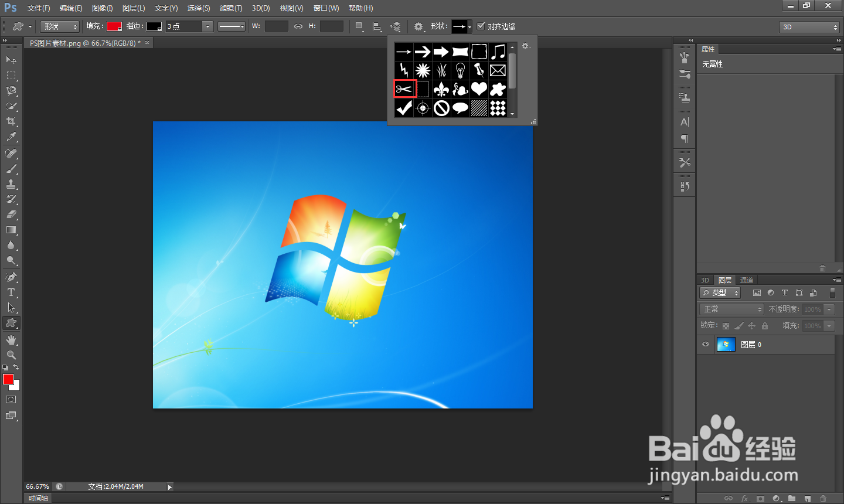Pick the pushpin shape
844x504 pixels.
point(479,70)
